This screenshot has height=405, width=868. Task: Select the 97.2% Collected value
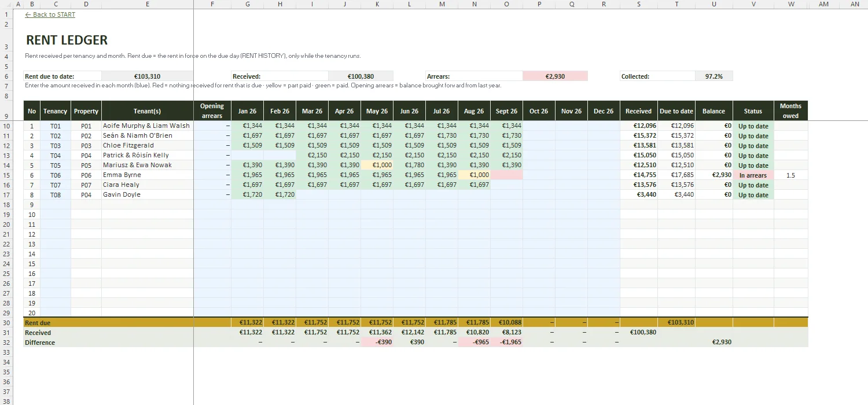[x=713, y=76]
